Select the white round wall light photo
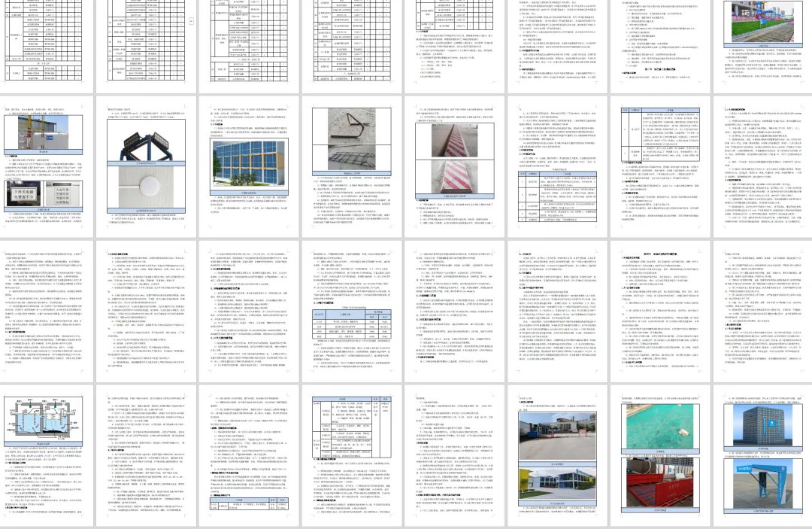 point(146,187)
